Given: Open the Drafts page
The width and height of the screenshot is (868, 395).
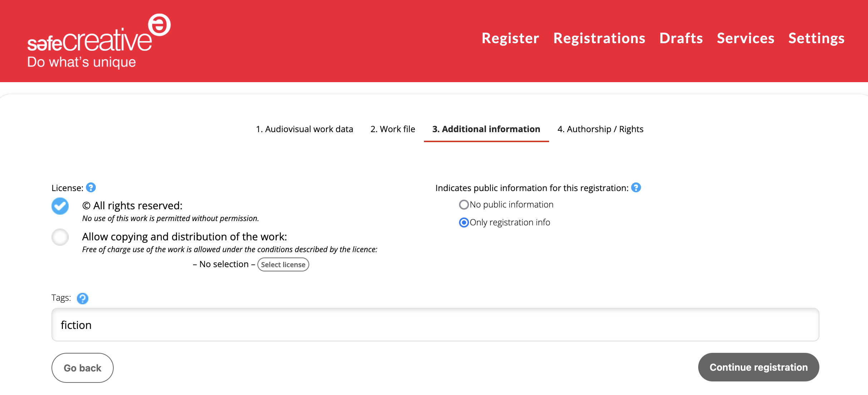Looking at the screenshot, I should [x=681, y=38].
